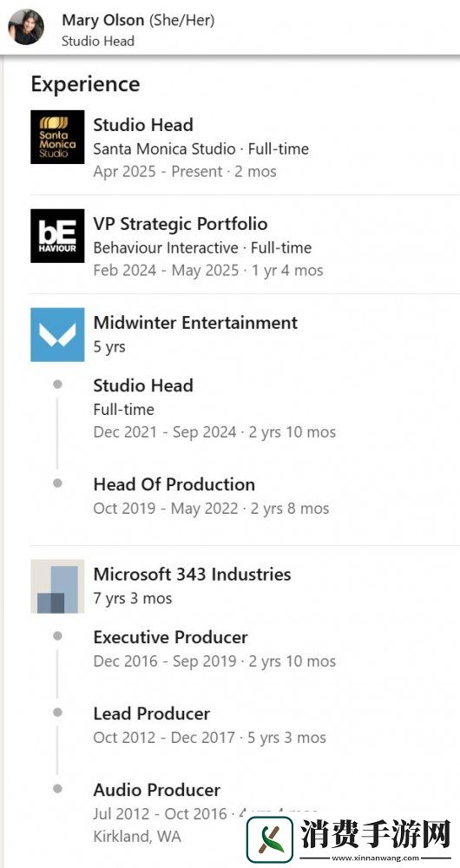Click Mary Olson's profile photo
460x868 pixels.
(x=26, y=27)
